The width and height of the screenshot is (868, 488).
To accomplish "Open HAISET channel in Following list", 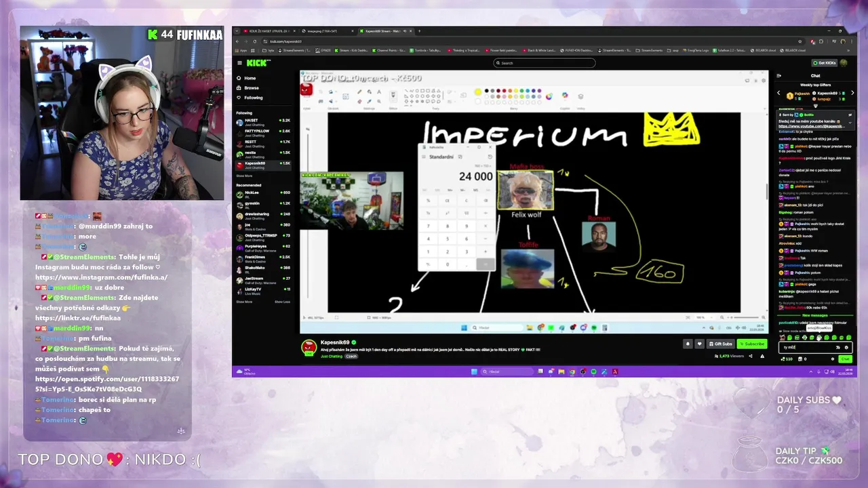I will point(263,121).
